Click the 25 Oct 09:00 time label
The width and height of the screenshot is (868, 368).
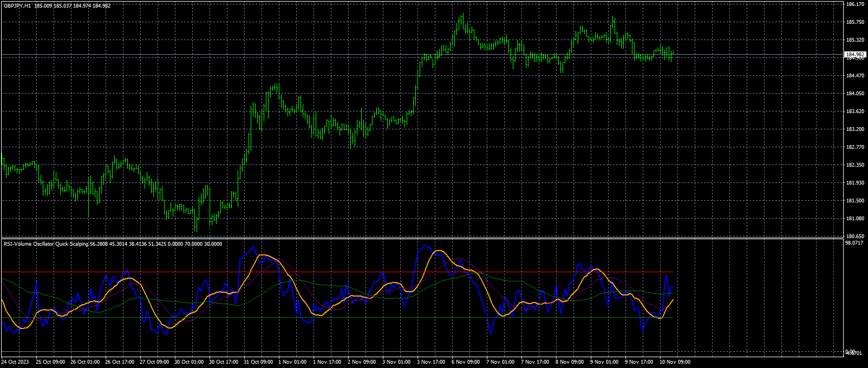click(50, 362)
